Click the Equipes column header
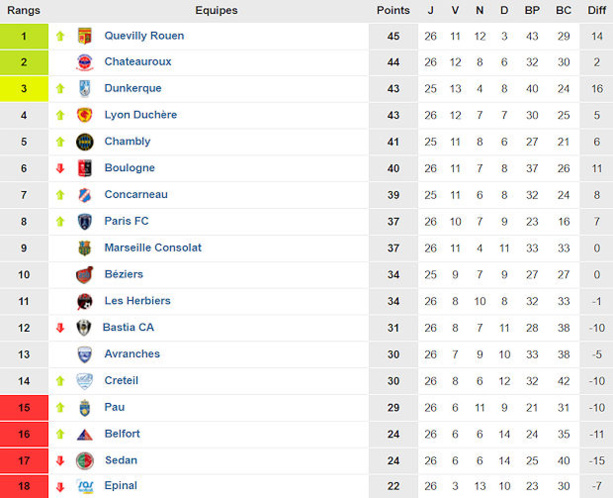This screenshot has height=498, width=613. point(216,10)
